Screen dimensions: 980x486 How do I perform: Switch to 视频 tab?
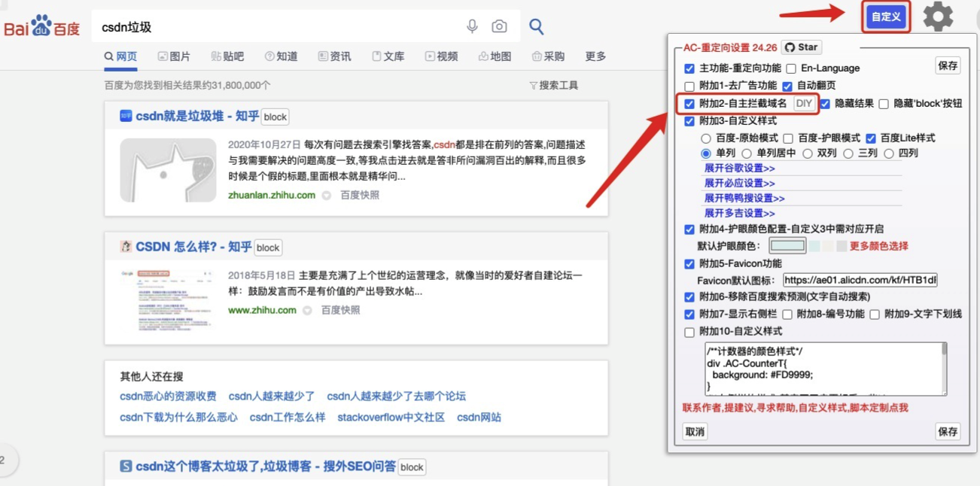click(441, 56)
